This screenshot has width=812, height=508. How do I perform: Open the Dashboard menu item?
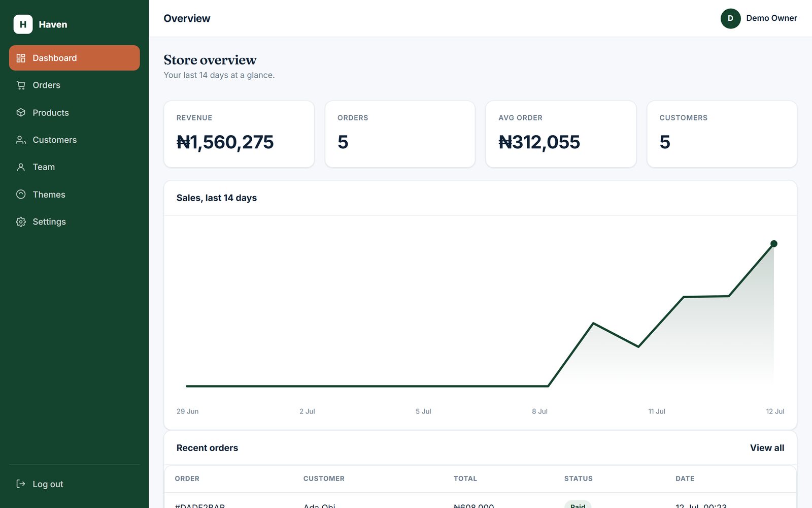click(x=74, y=58)
